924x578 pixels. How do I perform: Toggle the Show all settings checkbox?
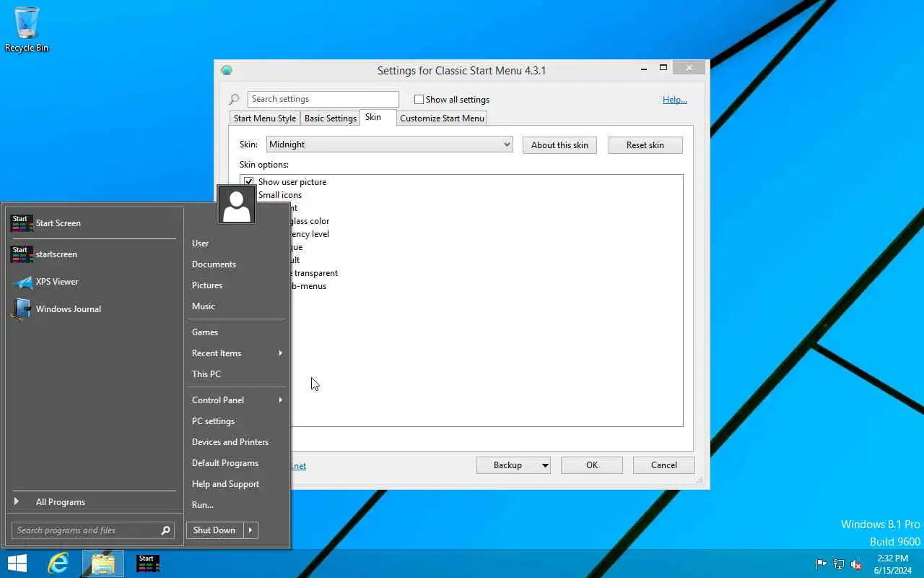[419, 100]
